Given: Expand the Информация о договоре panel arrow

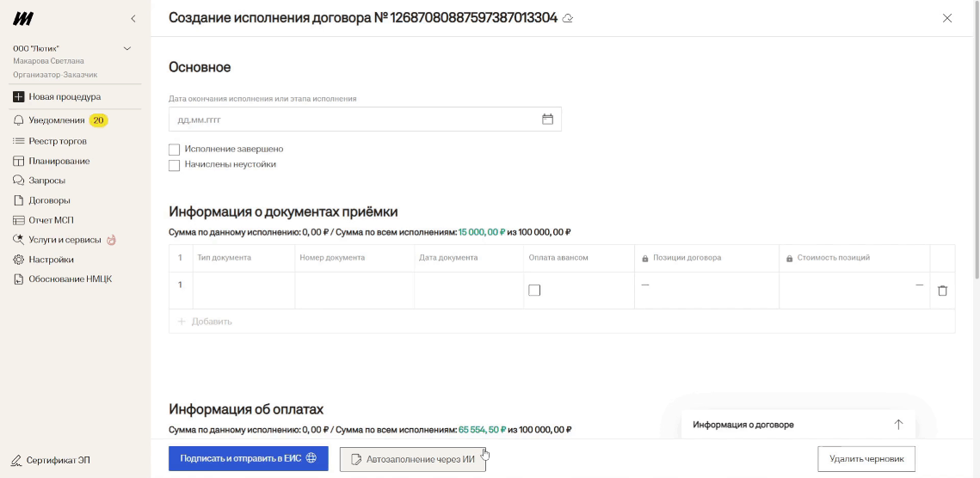Looking at the screenshot, I should 898,425.
